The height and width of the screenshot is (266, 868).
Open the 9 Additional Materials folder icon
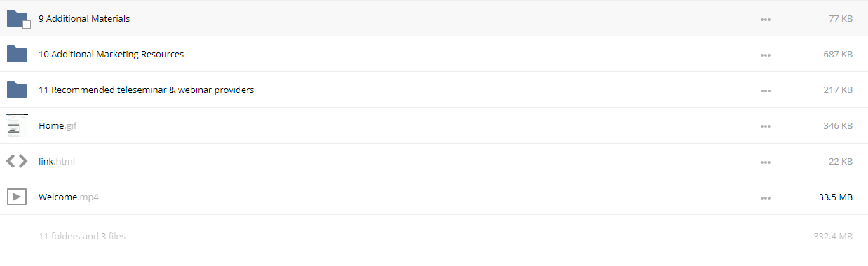coord(16,18)
